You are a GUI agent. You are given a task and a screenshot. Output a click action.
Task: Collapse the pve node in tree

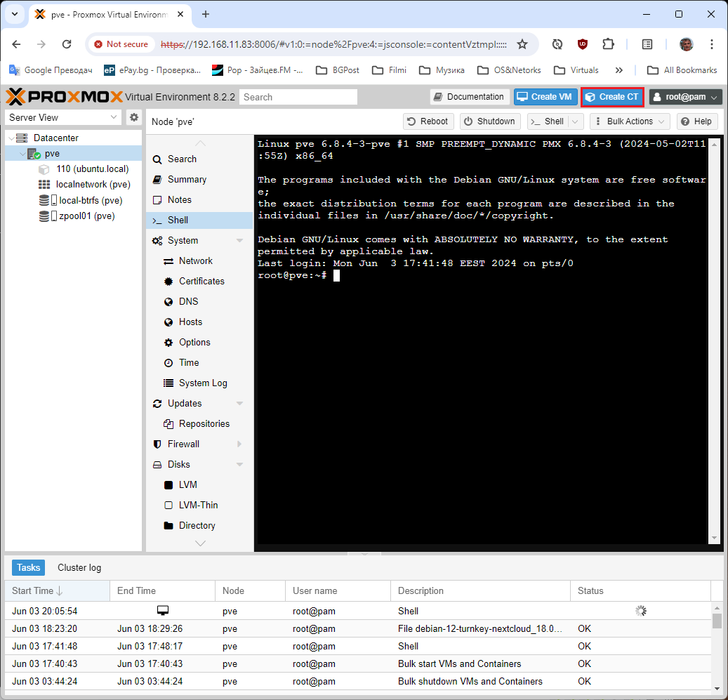tap(22, 154)
